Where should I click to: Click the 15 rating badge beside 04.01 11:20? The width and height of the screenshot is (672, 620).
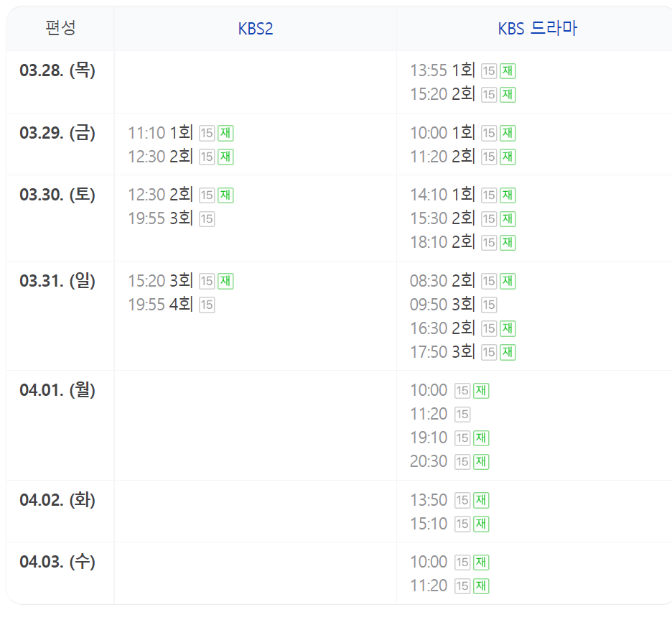click(x=462, y=415)
